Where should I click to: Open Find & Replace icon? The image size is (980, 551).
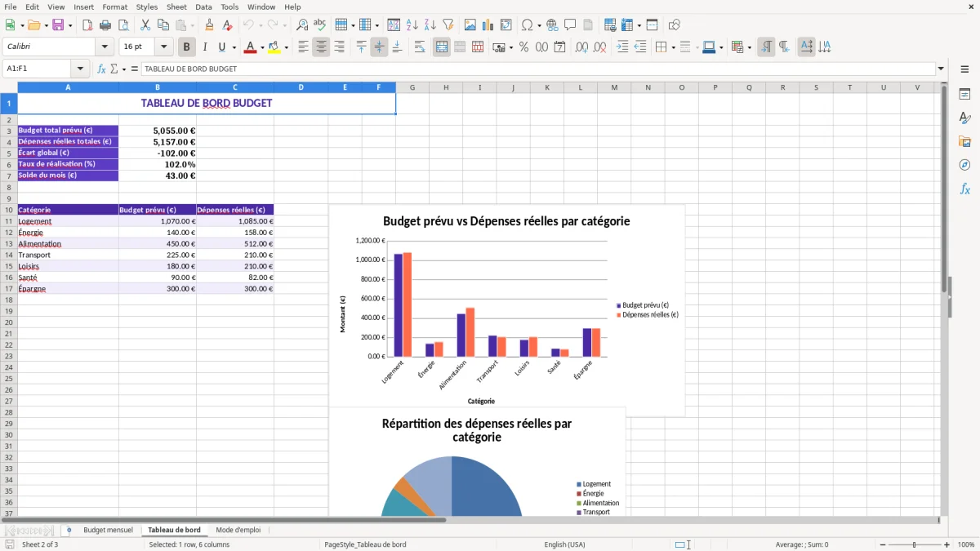(x=302, y=25)
